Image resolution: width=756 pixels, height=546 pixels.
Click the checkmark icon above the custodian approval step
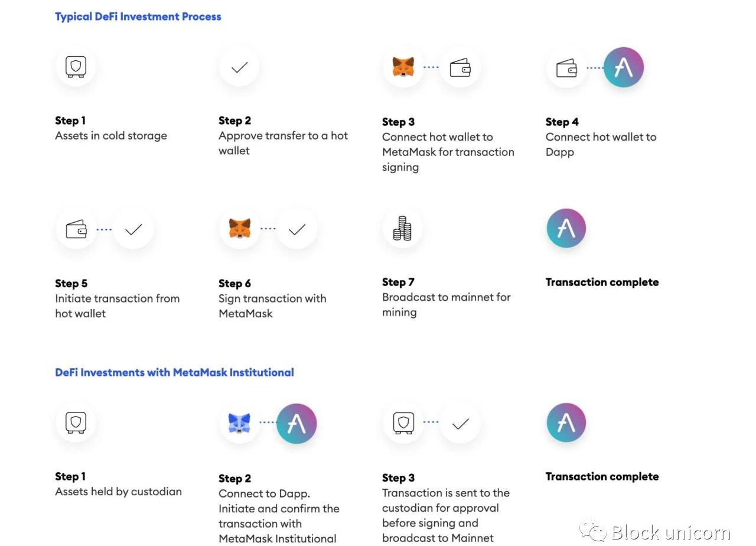click(460, 423)
